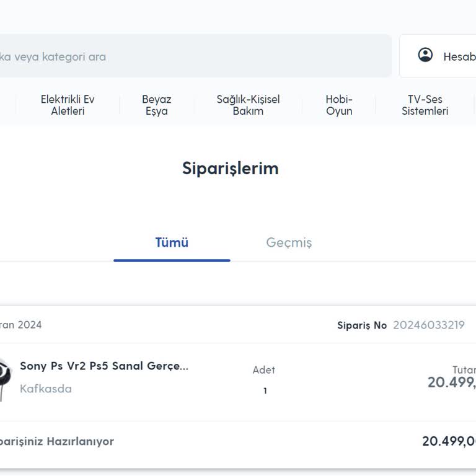Click the Kafkasda seller name
476x476 pixels.
pos(46,389)
